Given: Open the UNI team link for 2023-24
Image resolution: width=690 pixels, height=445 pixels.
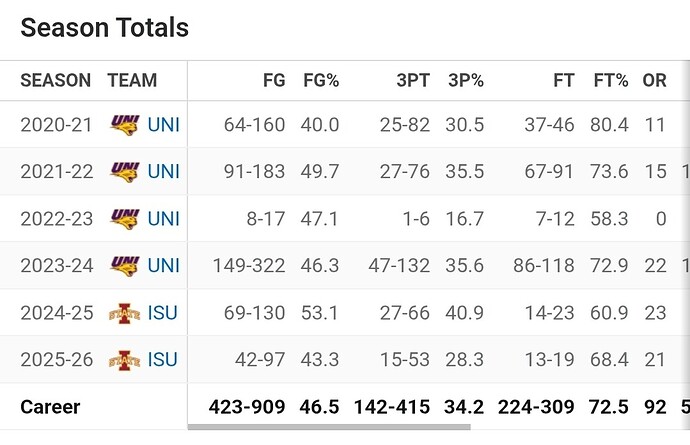Looking at the screenshot, I should pos(163,265).
